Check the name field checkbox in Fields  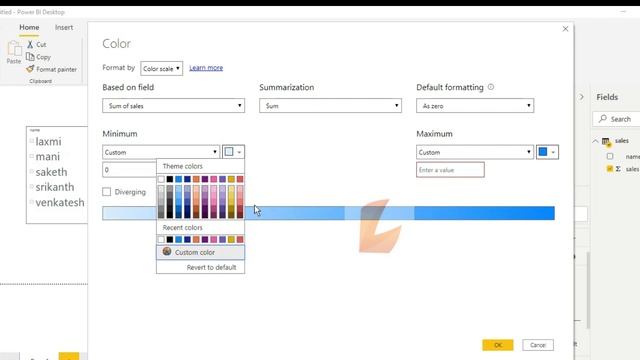click(610, 156)
